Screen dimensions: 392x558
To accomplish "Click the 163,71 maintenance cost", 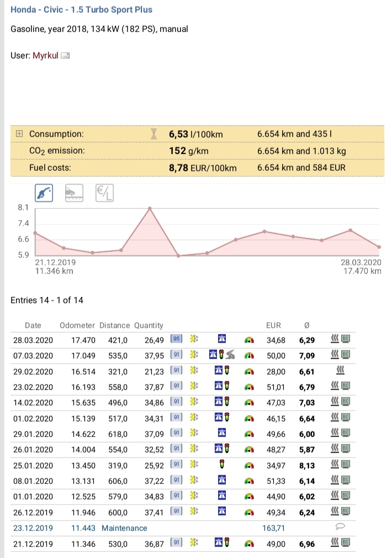I will pyautogui.click(x=273, y=528).
